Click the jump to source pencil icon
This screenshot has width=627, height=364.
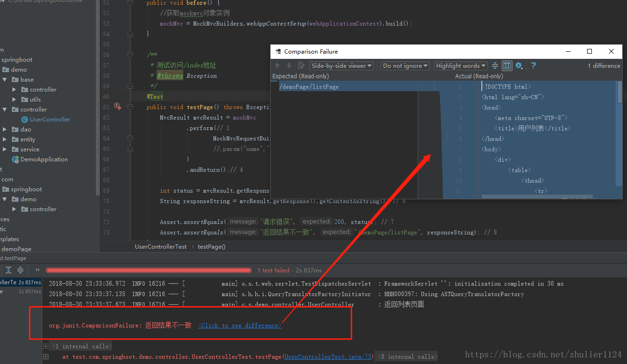click(x=301, y=66)
